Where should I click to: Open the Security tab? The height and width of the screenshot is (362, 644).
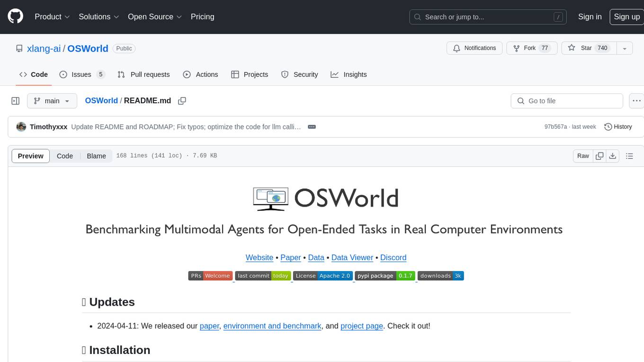click(x=299, y=74)
